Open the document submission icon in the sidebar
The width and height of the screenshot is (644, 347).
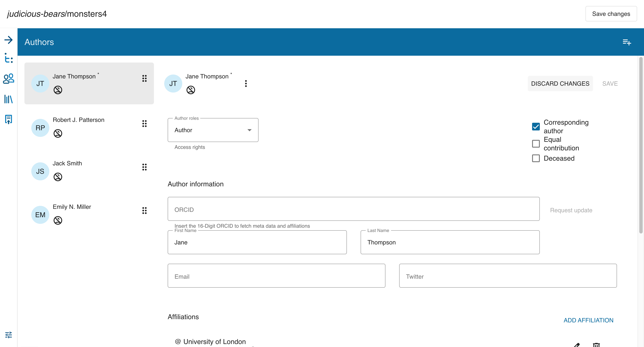pyautogui.click(x=9, y=119)
